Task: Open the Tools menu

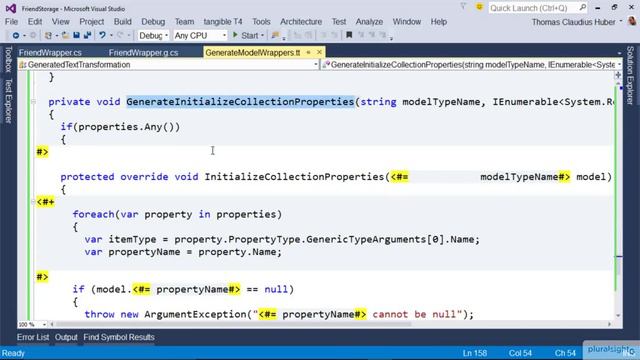Action: pyautogui.click(x=261, y=22)
